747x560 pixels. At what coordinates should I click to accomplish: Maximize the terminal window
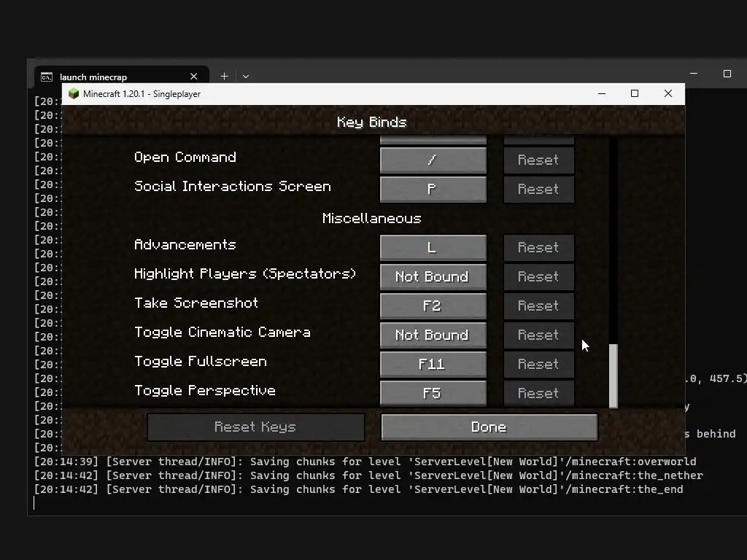click(727, 74)
